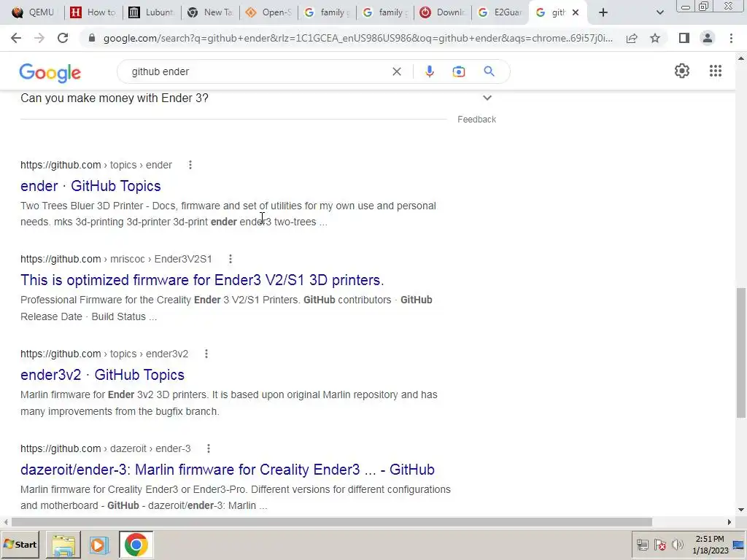Launch media player from taskbar

click(99, 545)
